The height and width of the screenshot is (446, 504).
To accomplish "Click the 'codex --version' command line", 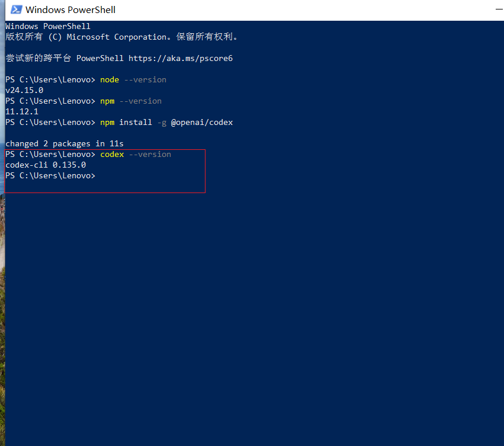I will (x=88, y=155).
